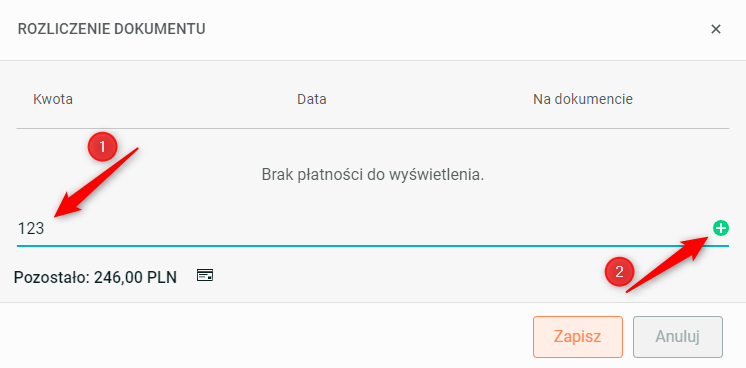This screenshot has height=368, width=746.
Task: Select the Data column header
Action: click(x=312, y=99)
